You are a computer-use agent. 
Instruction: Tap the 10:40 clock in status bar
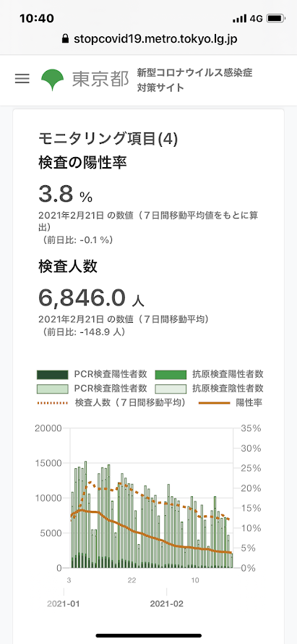[x=37, y=19]
